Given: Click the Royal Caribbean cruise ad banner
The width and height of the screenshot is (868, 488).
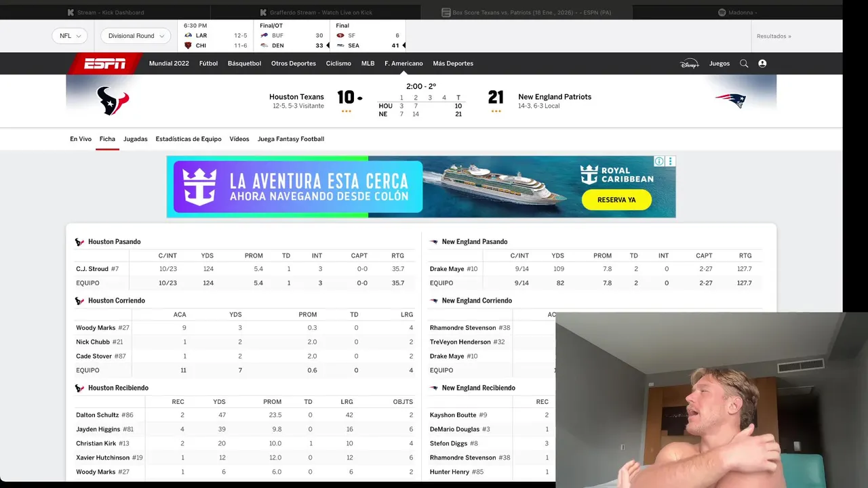Looking at the screenshot, I should pos(421,187).
